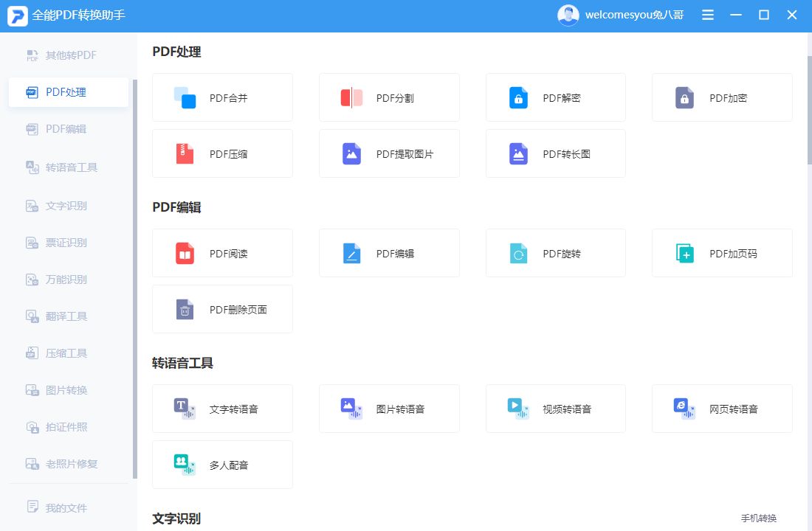Click the PDF提取图片 label
The image size is (812, 531).
[405, 153]
